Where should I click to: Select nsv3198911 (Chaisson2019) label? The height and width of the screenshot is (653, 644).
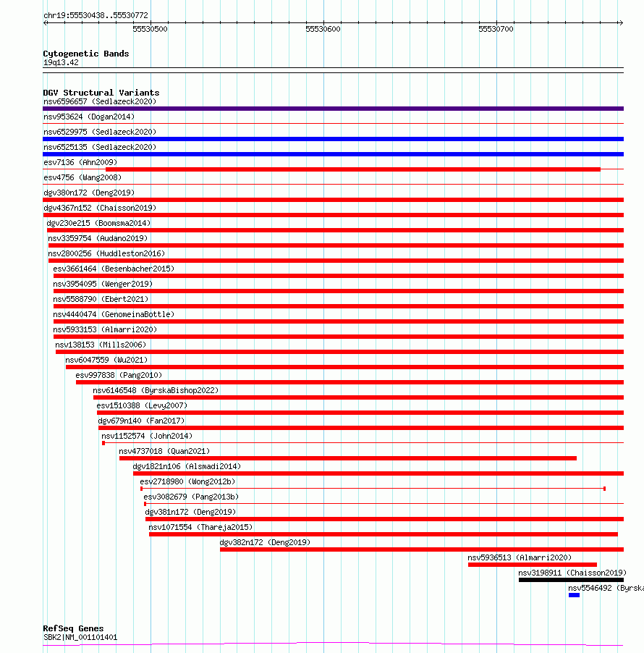[x=572, y=573]
